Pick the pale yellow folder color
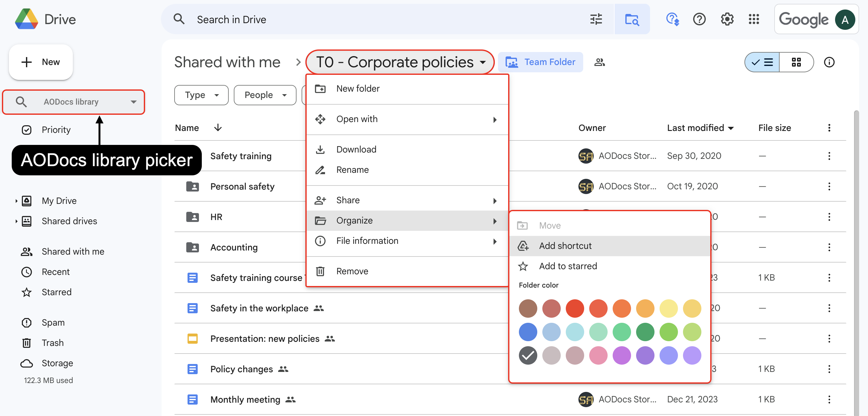 pos(668,308)
